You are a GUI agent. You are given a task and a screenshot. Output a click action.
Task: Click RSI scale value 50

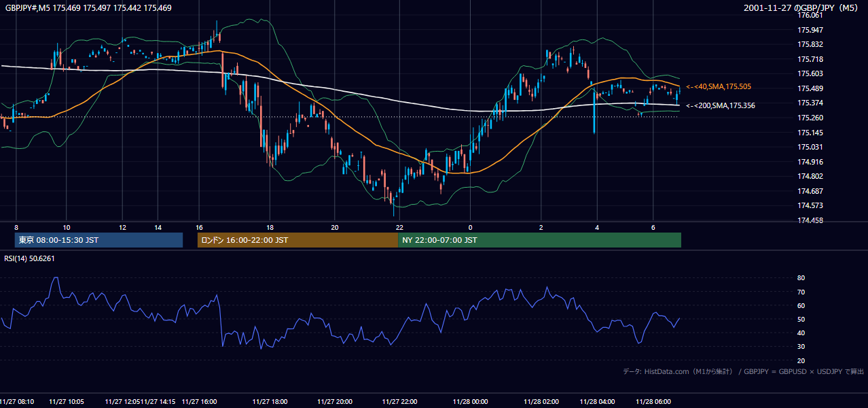pyautogui.click(x=801, y=319)
